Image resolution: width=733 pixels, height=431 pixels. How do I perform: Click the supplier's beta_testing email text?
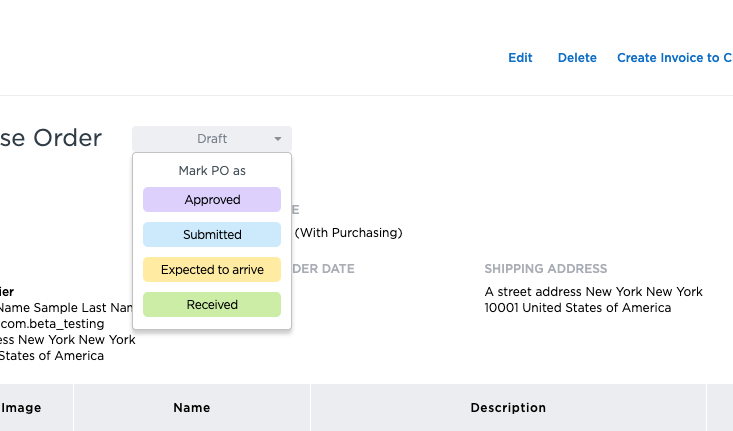pyautogui.click(x=66, y=324)
